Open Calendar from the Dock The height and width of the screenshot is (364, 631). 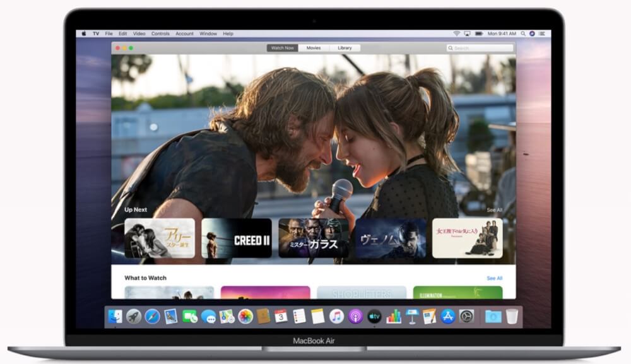281,317
